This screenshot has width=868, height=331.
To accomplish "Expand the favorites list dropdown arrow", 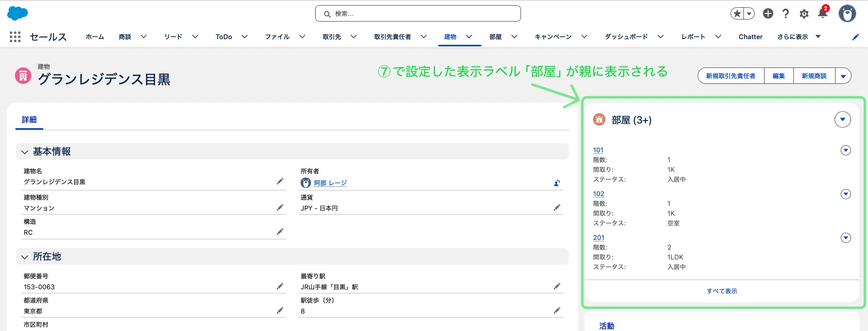I will (x=749, y=13).
